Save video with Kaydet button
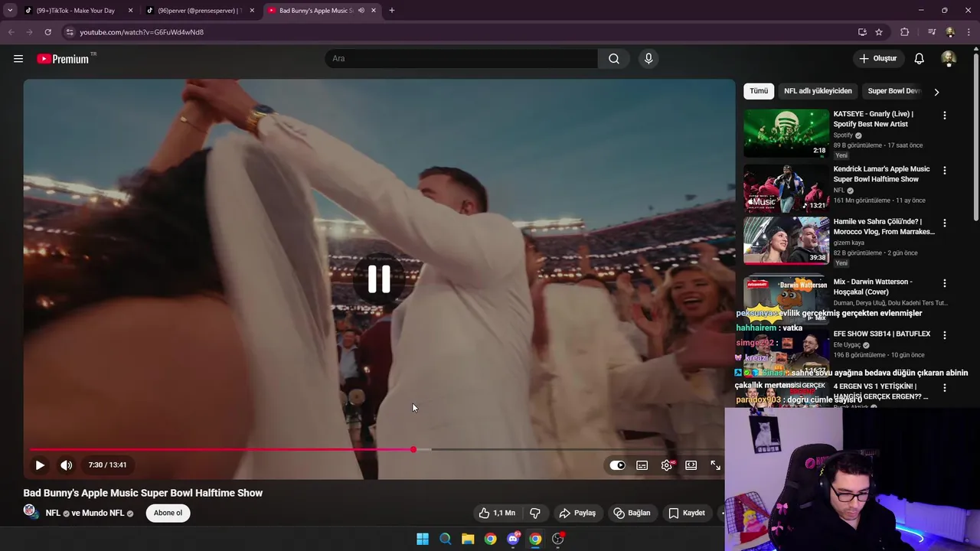Screen dimensions: 980x551 (687, 513)
